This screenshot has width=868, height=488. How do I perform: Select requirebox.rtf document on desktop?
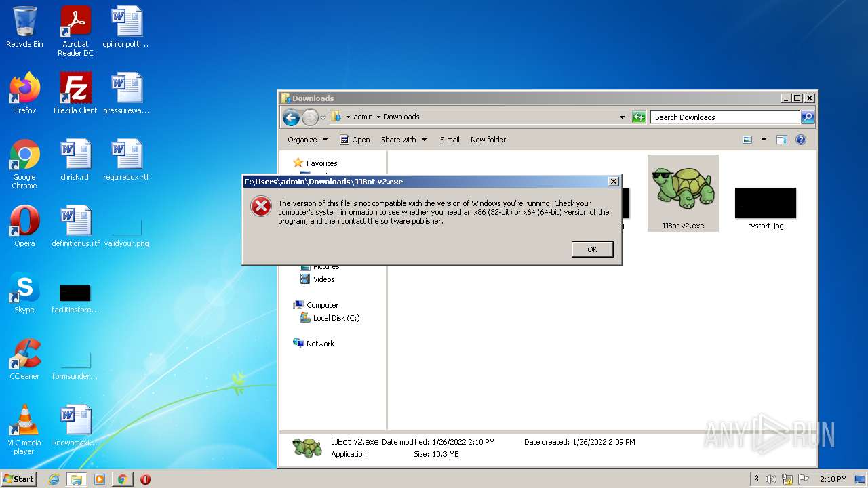[x=126, y=160]
